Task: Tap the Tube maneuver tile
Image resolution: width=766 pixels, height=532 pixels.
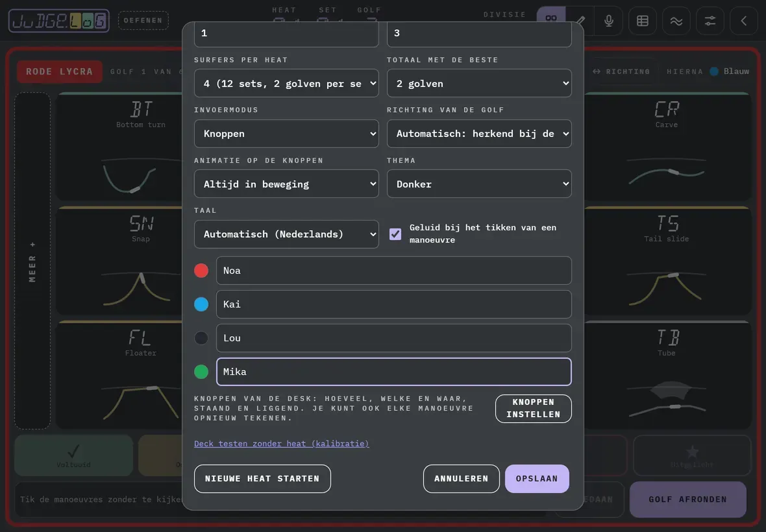Action: 667,375
